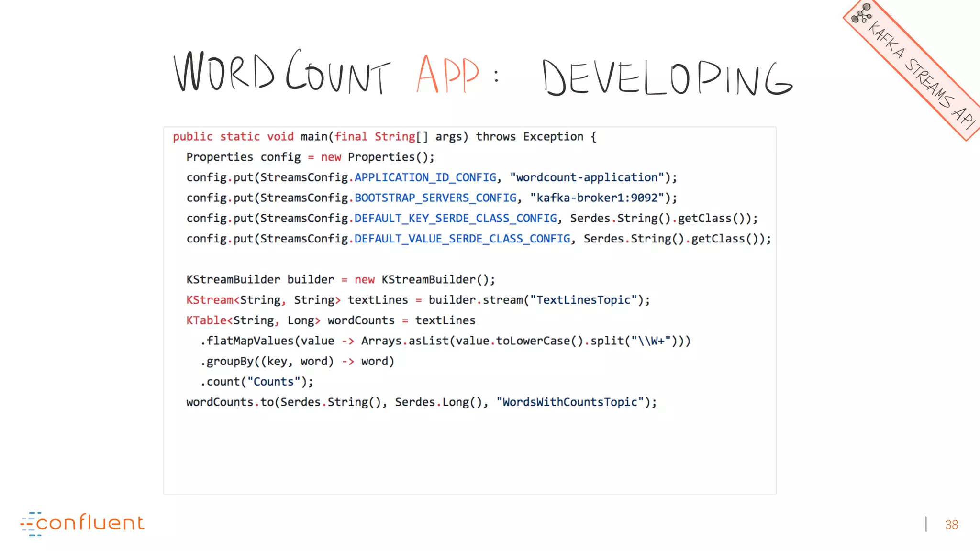Click the 'confluent' wordmark text
980x551 pixels.
tap(90, 522)
